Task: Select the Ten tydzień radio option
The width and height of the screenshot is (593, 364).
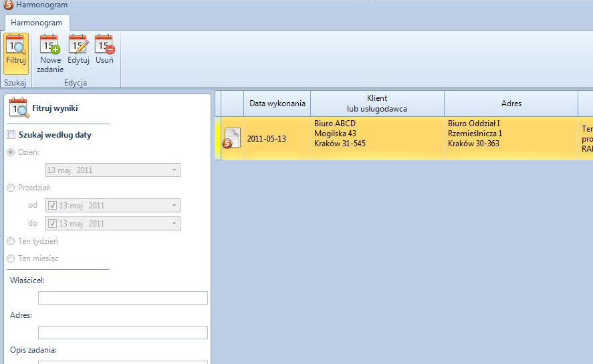Action: click(11, 241)
